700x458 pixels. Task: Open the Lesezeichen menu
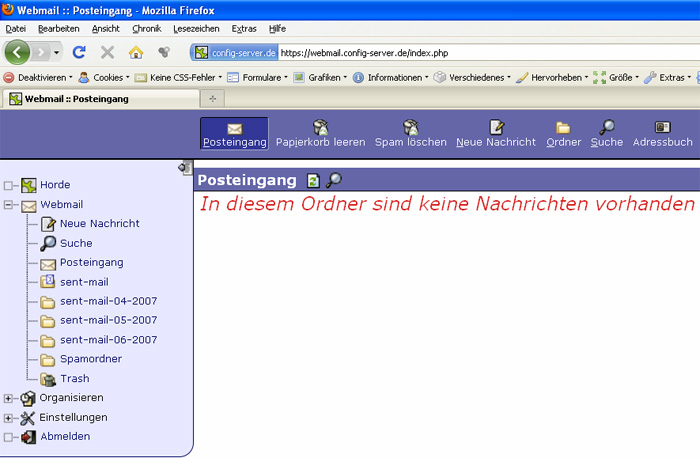coord(196,29)
